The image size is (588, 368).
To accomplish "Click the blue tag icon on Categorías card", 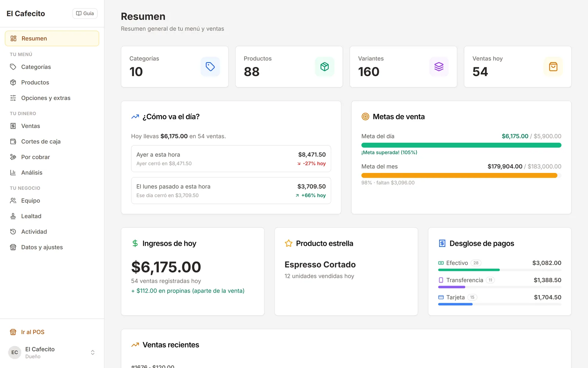I will pos(210,67).
